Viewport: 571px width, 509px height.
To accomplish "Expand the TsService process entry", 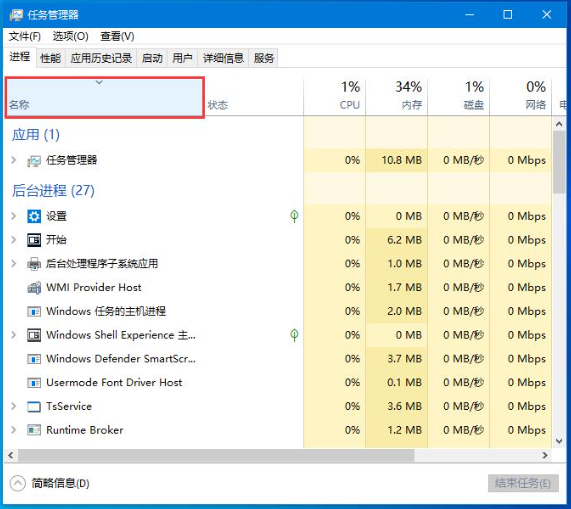I will (x=14, y=406).
